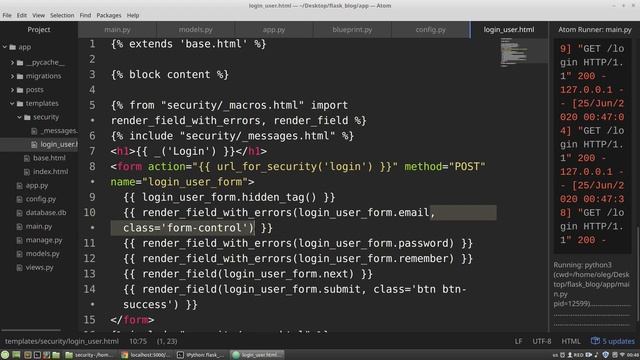Place cursor on '{% block content %}' line
The width and height of the screenshot is (640, 360).
(169, 75)
